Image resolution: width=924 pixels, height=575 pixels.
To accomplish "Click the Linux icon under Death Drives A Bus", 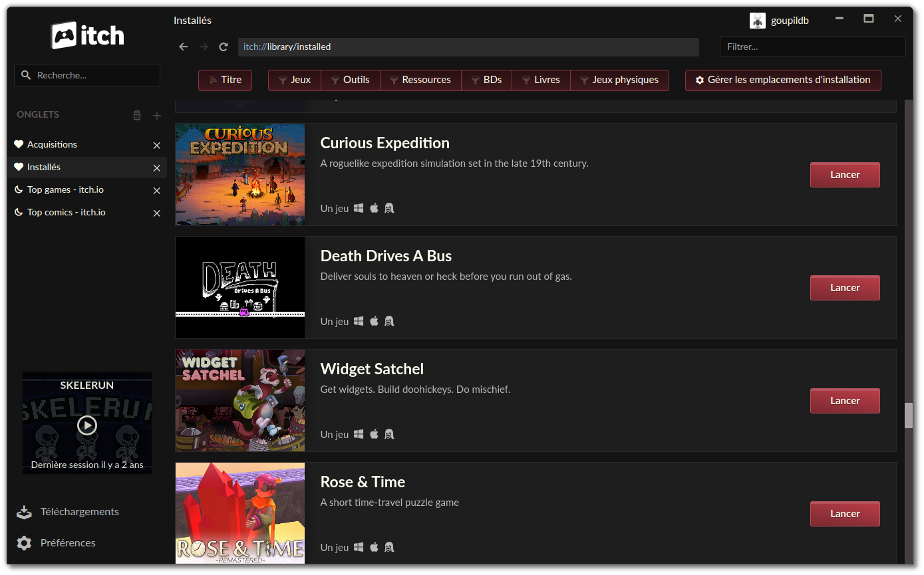I will [x=389, y=320].
